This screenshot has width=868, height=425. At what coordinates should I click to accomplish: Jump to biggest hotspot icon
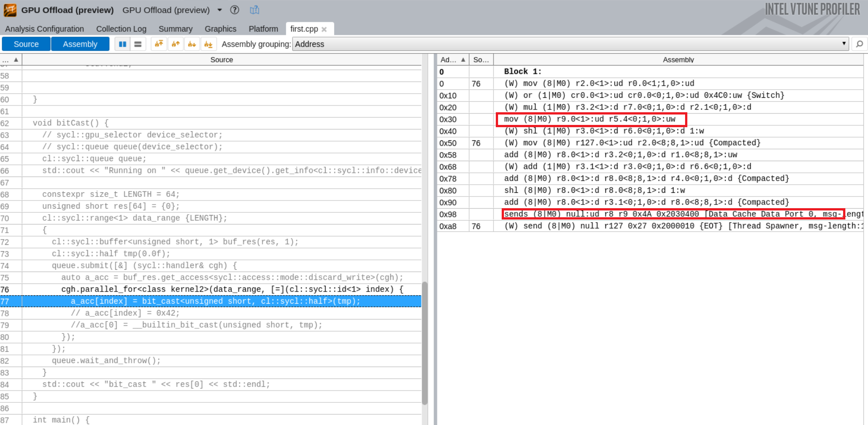159,44
